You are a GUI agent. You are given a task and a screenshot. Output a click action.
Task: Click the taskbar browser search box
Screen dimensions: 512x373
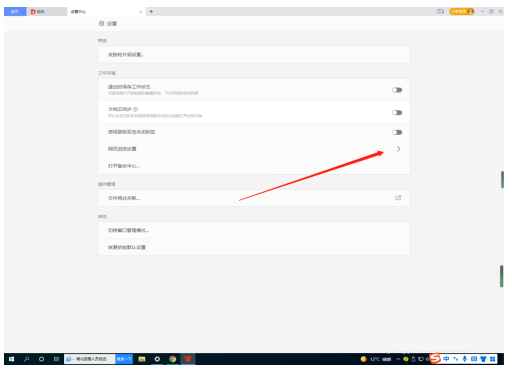[x=90, y=359]
